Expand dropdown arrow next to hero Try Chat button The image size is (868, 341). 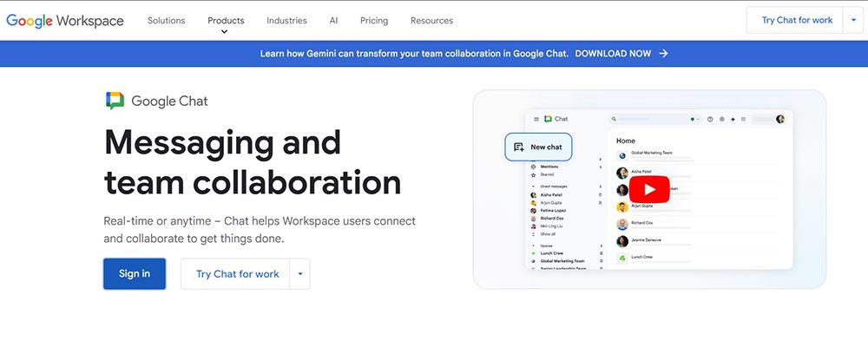(x=300, y=273)
